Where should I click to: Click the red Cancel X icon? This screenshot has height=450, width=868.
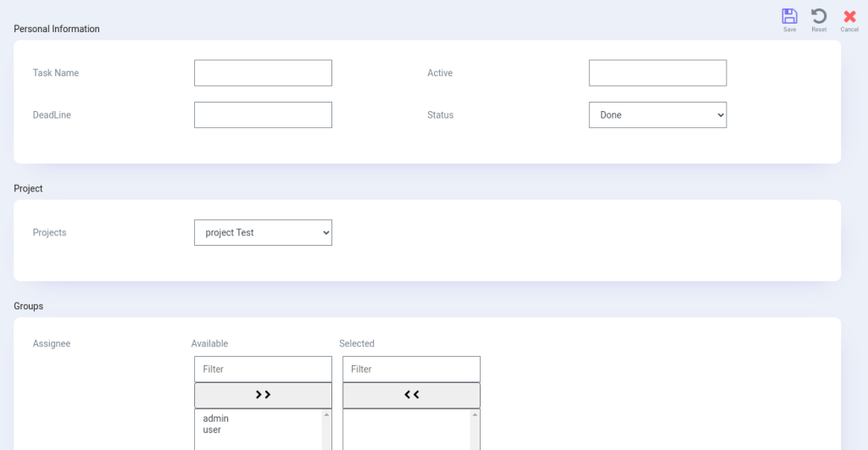pos(849,17)
